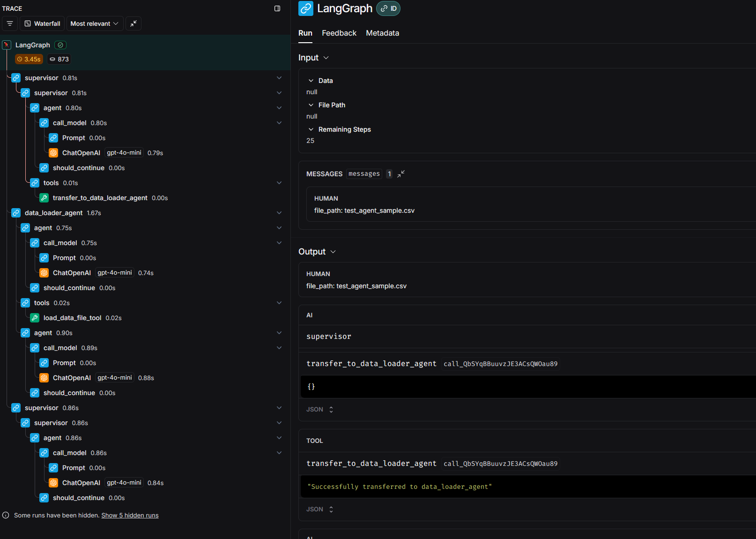Click the collapse-all arrows icon in trace toolbar
This screenshot has height=539, width=756.
pos(133,23)
